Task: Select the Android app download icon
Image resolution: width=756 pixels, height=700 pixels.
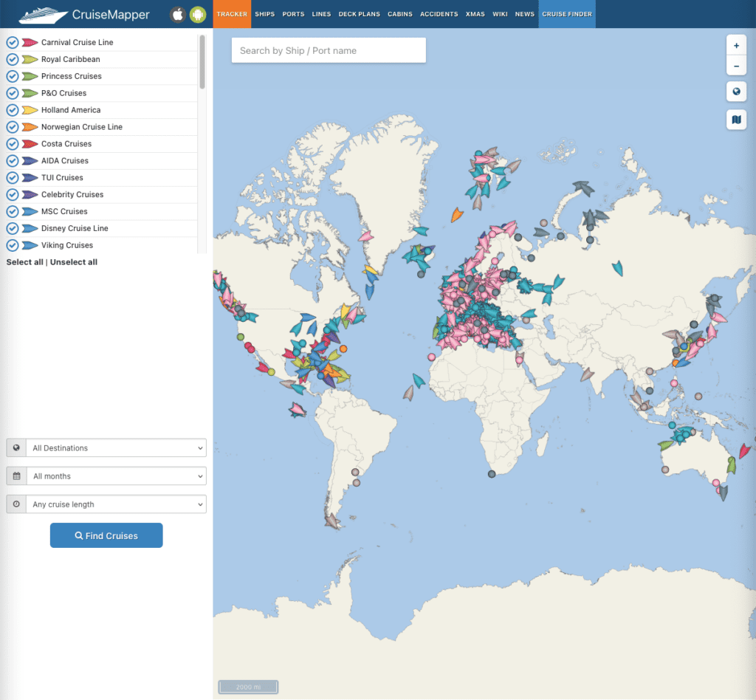Action: pos(198,13)
